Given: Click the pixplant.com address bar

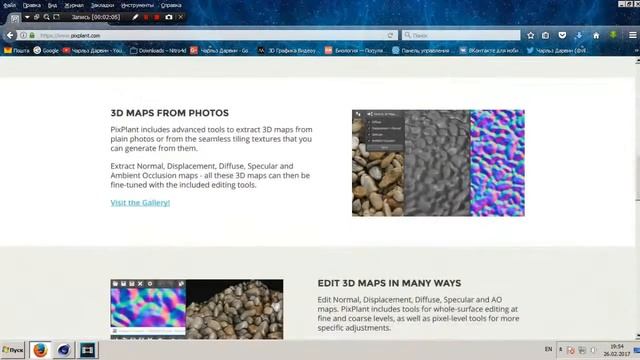Looking at the screenshot, I should (206, 36).
